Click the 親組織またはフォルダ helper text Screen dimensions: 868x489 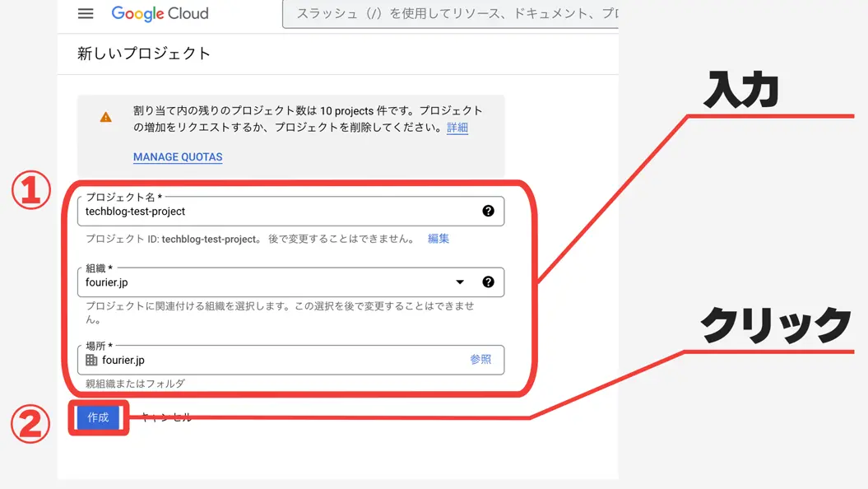[135, 384]
